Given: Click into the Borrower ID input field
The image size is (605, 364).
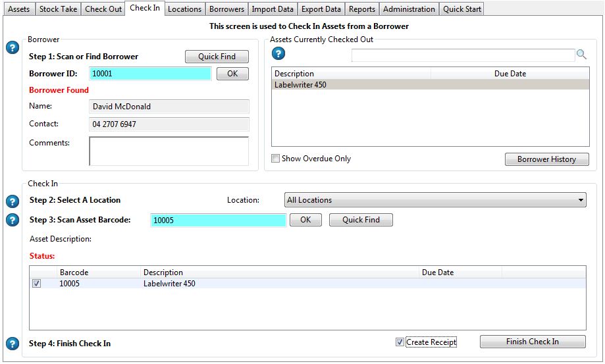Looking at the screenshot, I should [150, 74].
